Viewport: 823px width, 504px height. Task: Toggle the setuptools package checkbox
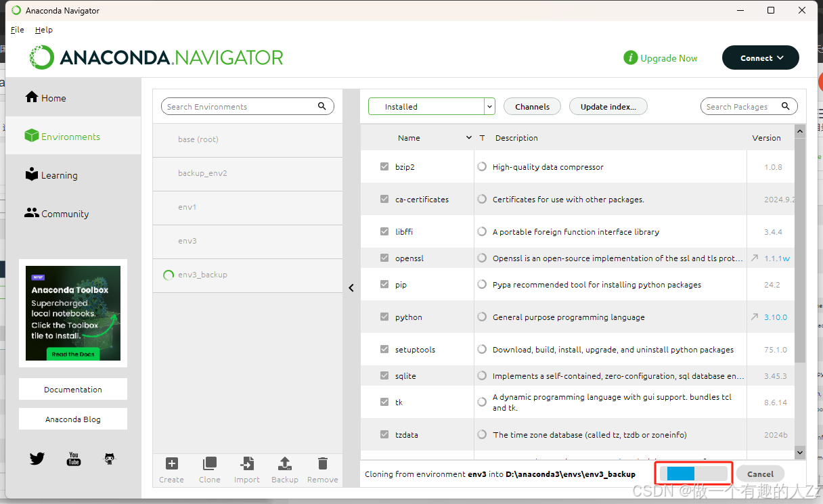click(x=384, y=349)
